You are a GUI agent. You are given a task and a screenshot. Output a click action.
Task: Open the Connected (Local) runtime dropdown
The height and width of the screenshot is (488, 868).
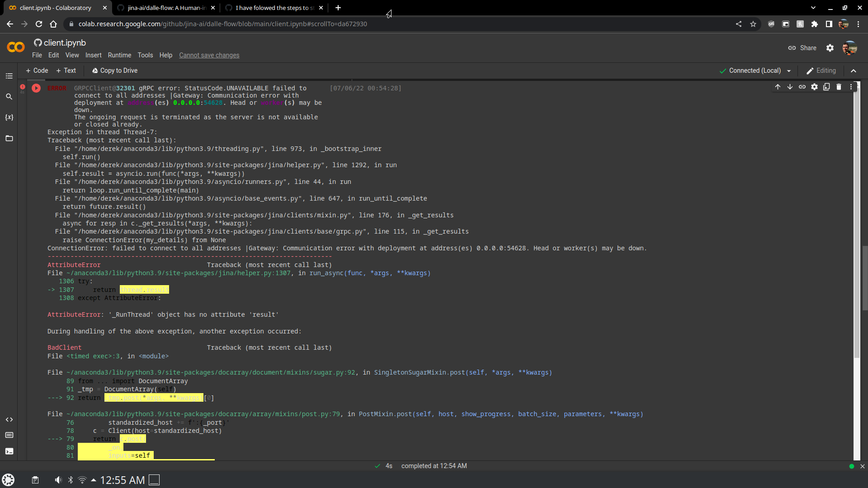click(x=755, y=70)
